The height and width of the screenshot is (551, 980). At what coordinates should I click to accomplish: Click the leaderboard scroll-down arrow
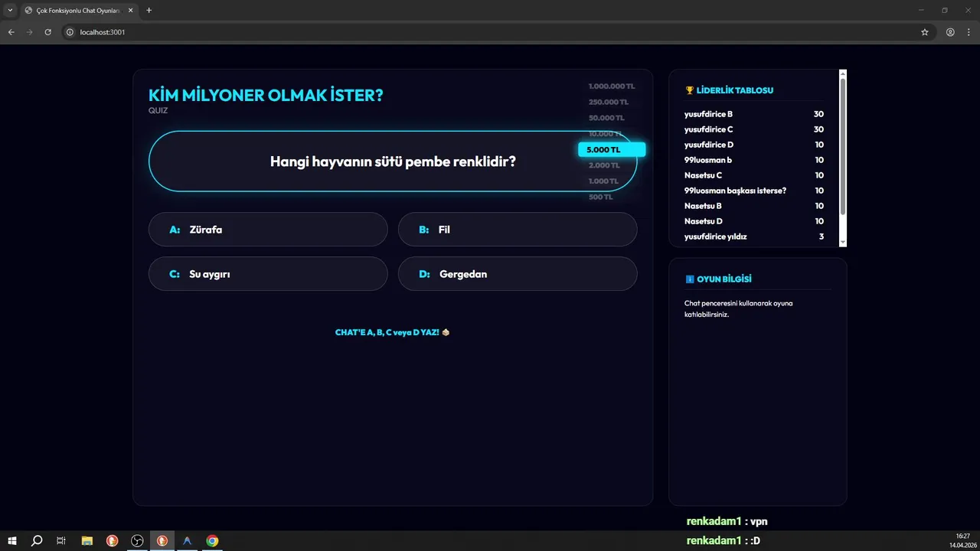tap(843, 242)
